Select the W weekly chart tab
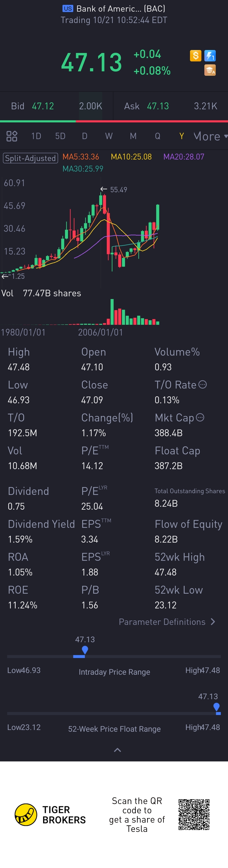228x868 pixels. tap(109, 136)
